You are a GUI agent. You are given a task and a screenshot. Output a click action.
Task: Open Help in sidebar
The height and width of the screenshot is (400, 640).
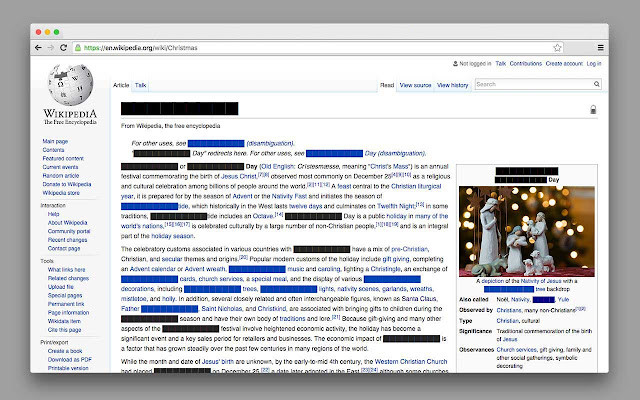(53, 214)
